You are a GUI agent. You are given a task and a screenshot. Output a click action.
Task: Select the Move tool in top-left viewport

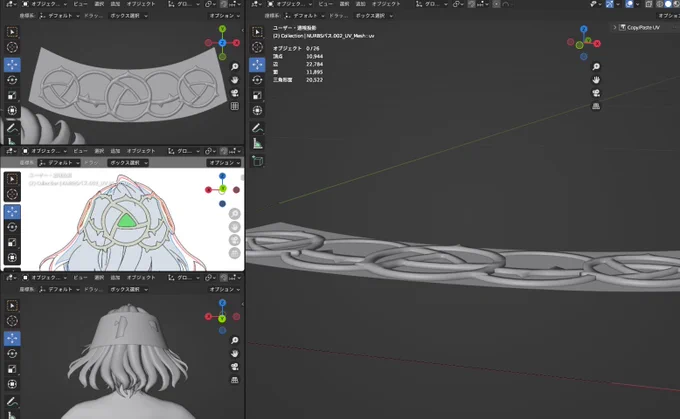tap(12, 65)
